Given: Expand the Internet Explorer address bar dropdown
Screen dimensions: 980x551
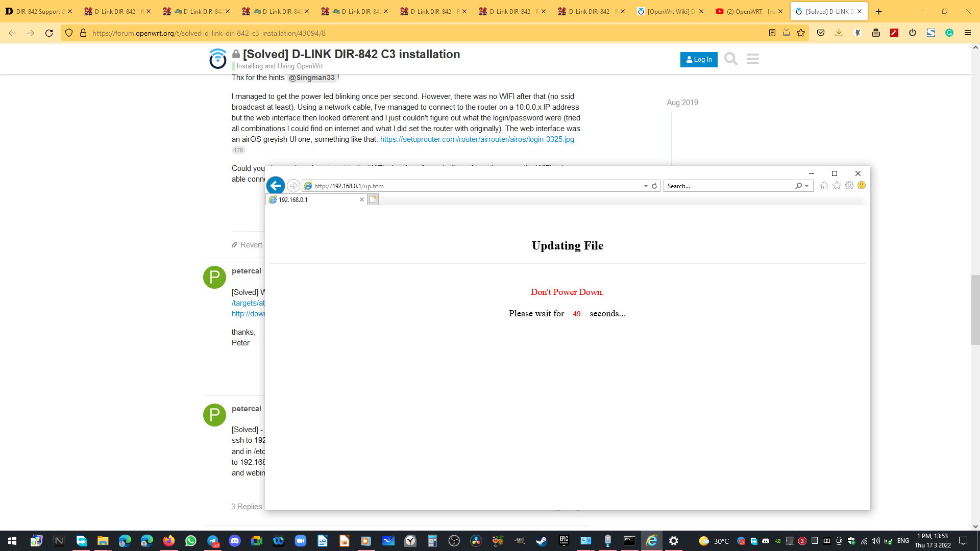Looking at the screenshot, I should point(646,186).
